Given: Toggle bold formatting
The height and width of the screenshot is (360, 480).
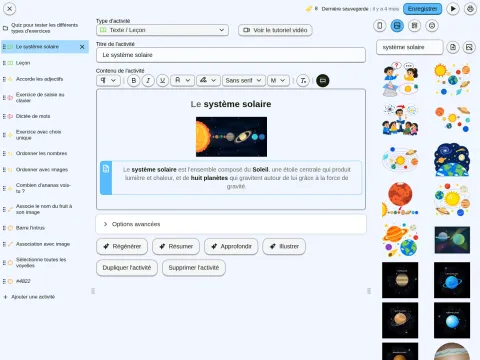Looking at the screenshot, I should pos(134,80).
